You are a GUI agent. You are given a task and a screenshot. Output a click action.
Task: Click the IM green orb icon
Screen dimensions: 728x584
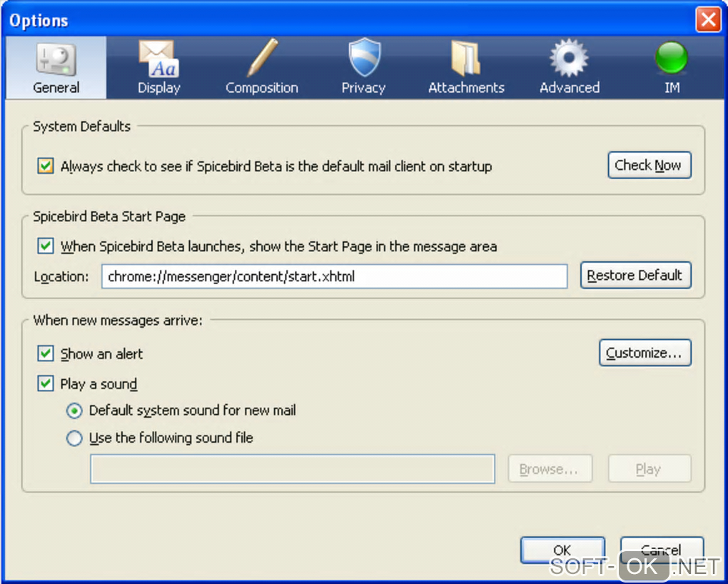[672, 58]
